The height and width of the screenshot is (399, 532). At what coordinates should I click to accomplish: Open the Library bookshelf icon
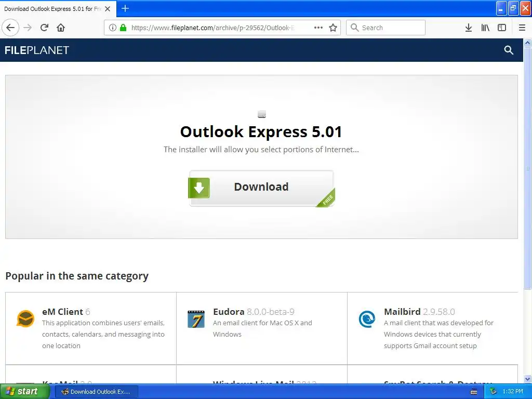[x=485, y=28]
